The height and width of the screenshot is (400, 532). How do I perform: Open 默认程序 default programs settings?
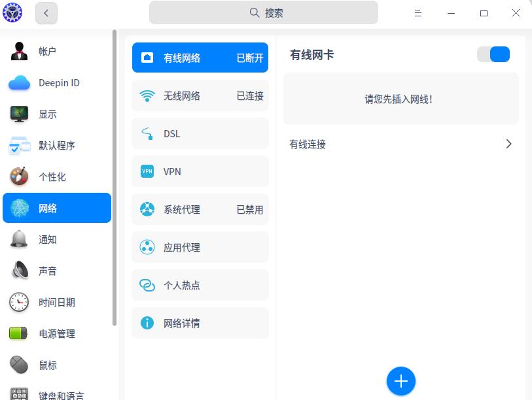[57, 145]
